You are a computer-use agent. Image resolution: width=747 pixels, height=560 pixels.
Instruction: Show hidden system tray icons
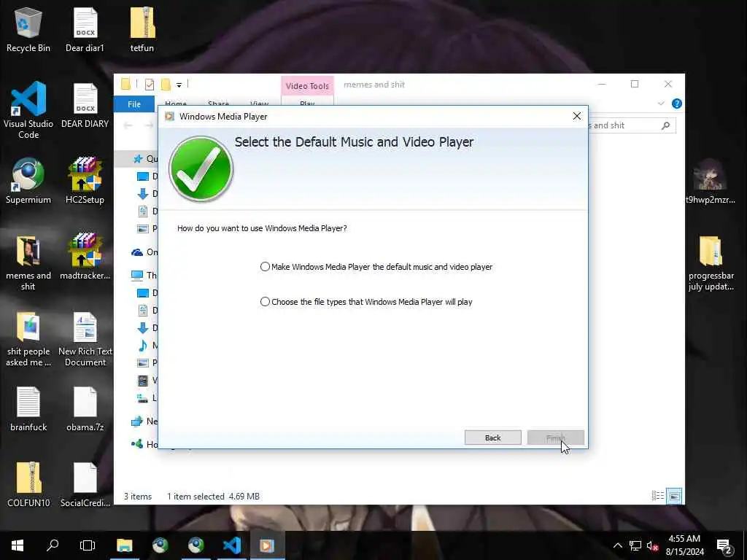pos(617,545)
